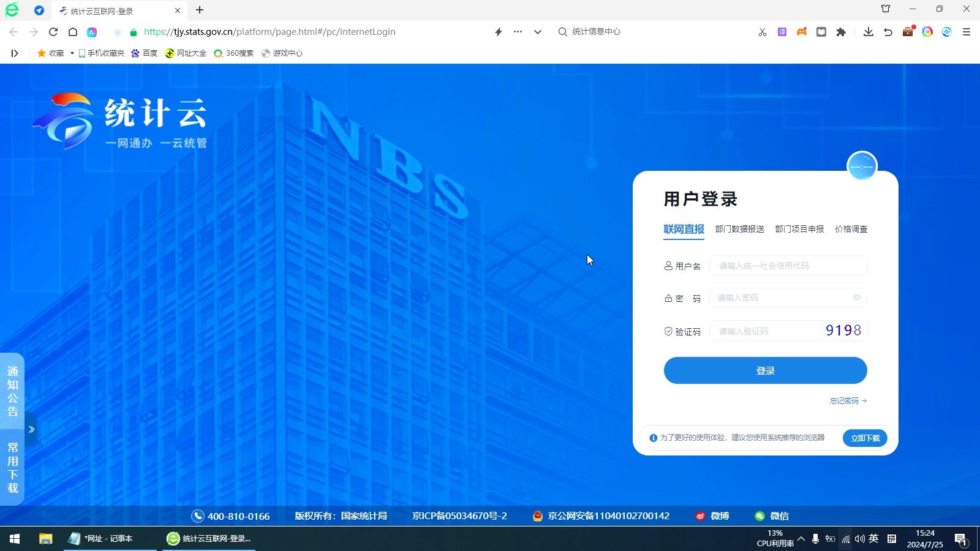Open the 网址大全 bookmark
The image size is (980, 551).
click(186, 53)
